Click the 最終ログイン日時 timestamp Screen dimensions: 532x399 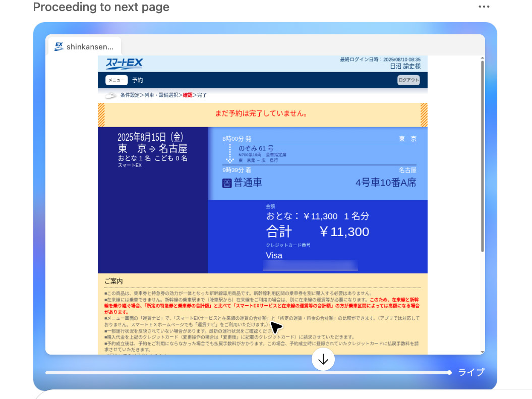tap(380, 60)
